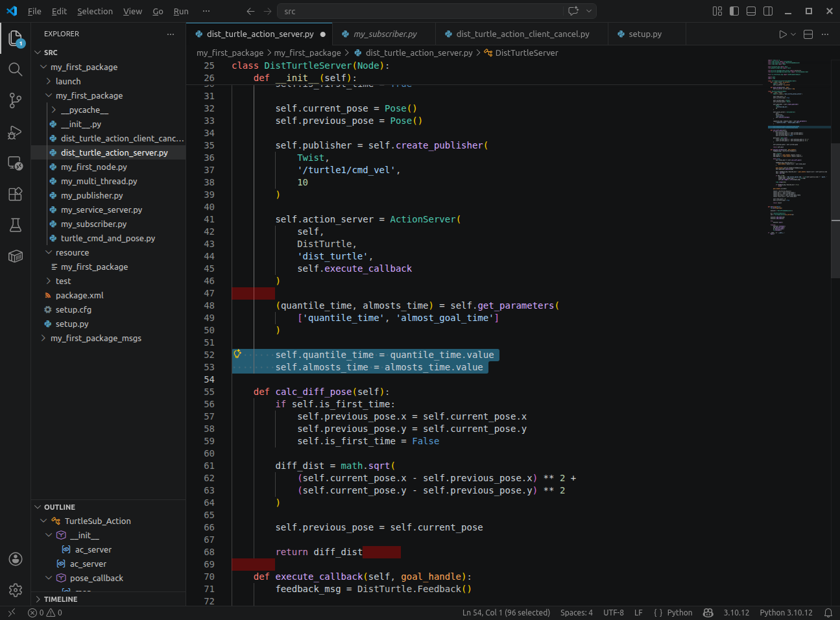
Task: Open Explorer Views and More Actions ellipsis
Action: coord(171,34)
